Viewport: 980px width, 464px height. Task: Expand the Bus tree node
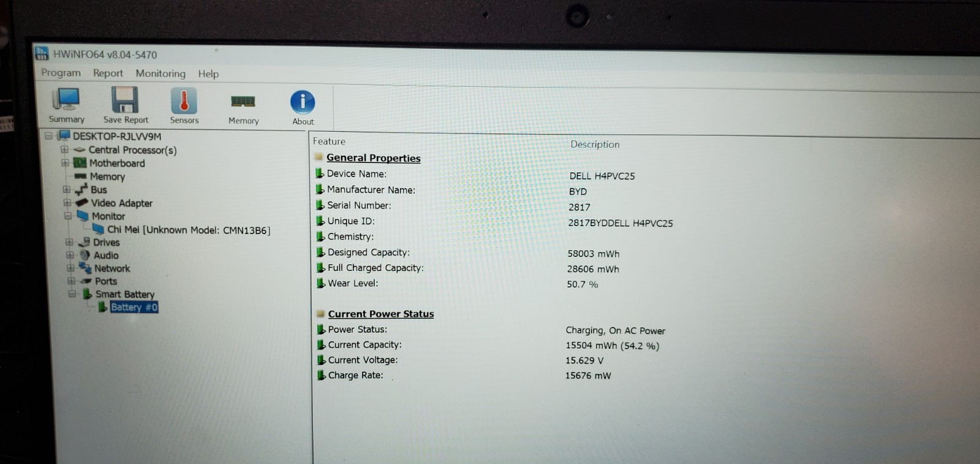click(66, 189)
